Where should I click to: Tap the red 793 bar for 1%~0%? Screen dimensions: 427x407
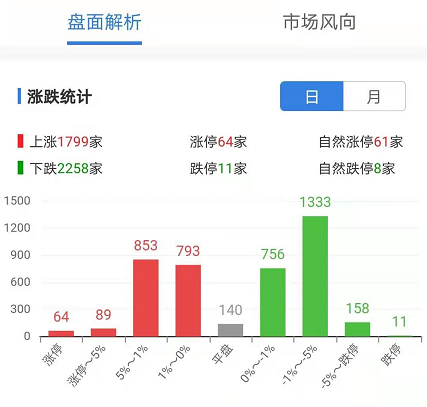188,301
